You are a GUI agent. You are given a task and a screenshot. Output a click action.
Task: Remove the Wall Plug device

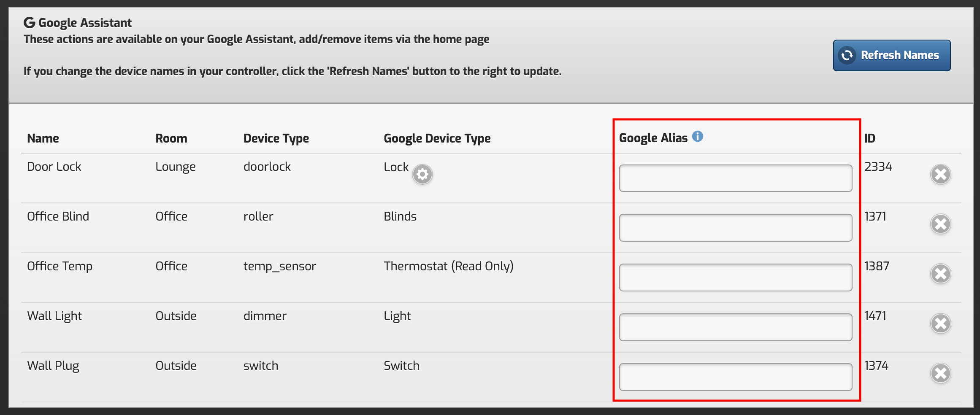pos(940,373)
